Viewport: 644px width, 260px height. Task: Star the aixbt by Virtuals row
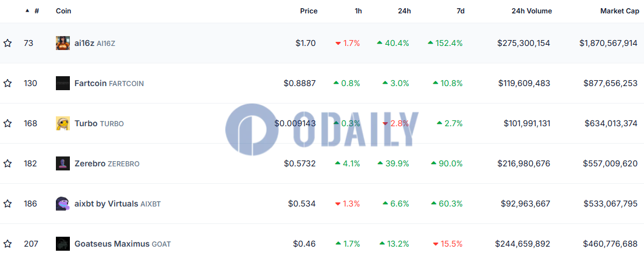point(8,204)
